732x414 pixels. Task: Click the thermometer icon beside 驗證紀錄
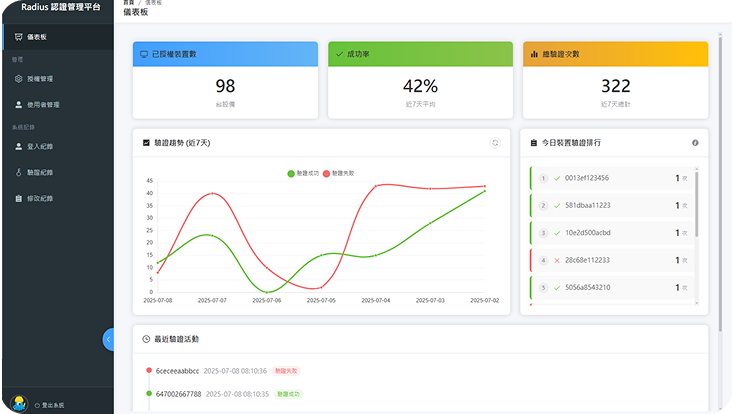tap(18, 172)
